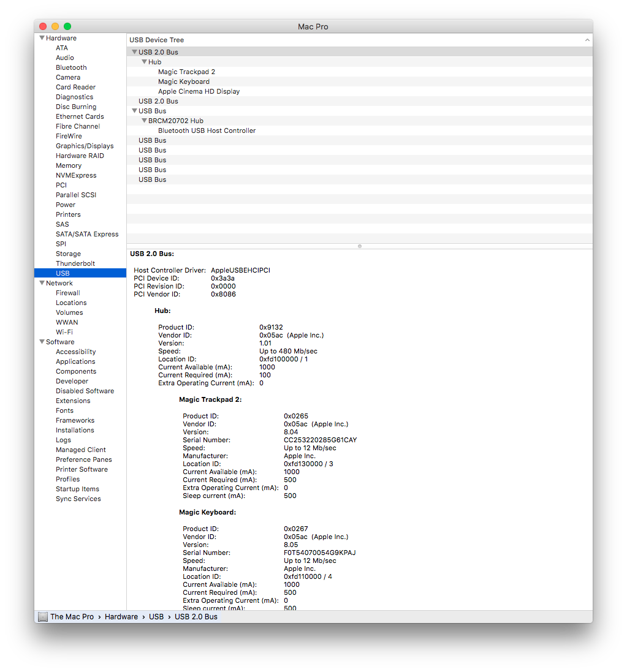Viewport: 627px width, 672px height.
Task: Collapse the Network section triangle
Action: click(x=42, y=283)
